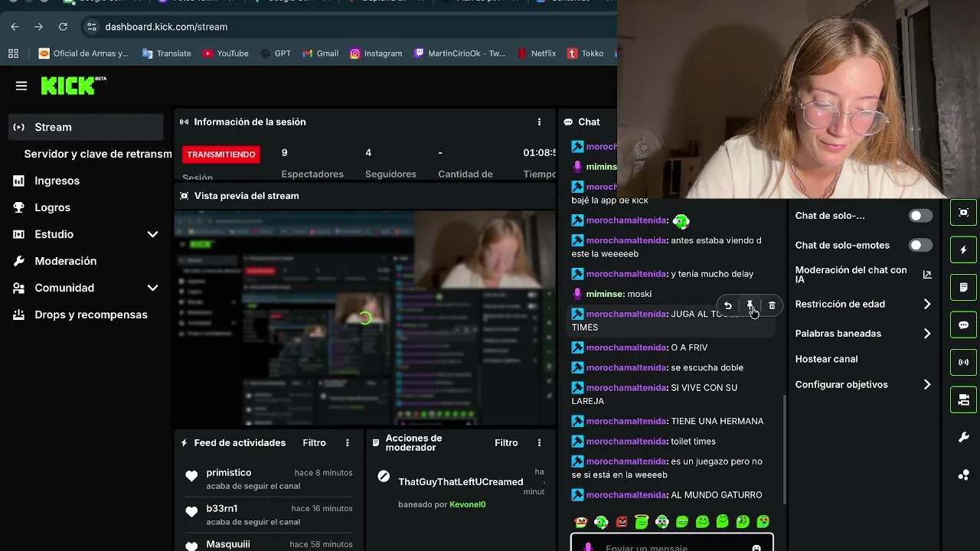Image resolution: width=980 pixels, height=551 pixels.
Task: Open Feed de actividades options menu
Action: click(x=347, y=442)
